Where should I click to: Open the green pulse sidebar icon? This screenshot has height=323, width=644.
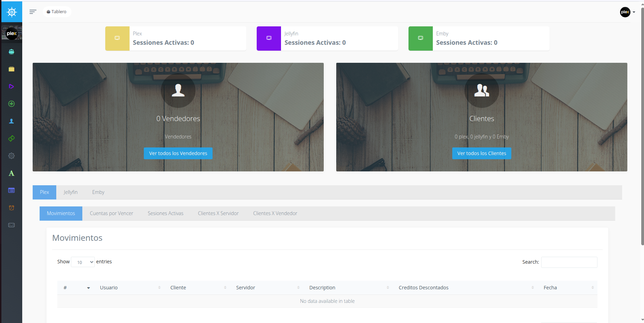(11, 104)
